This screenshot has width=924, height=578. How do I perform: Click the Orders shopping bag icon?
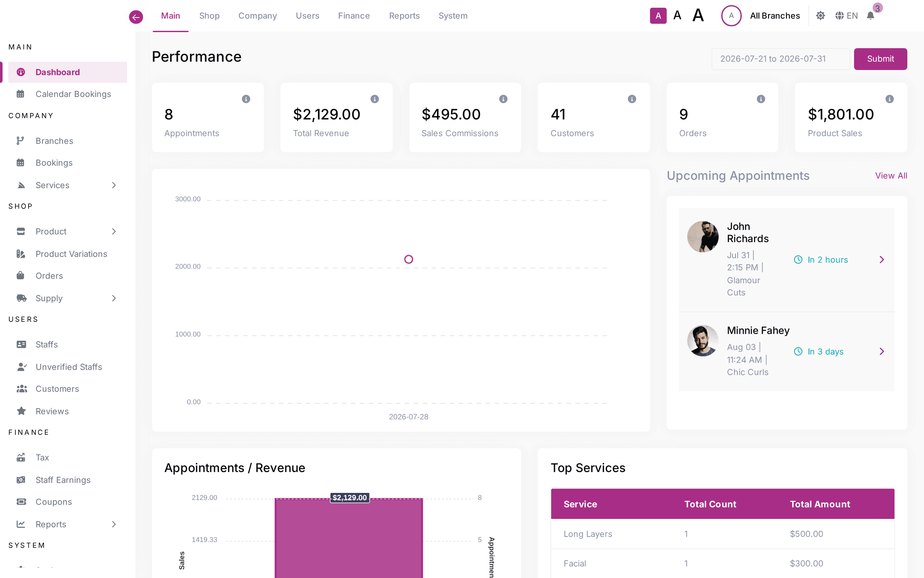click(x=21, y=276)
